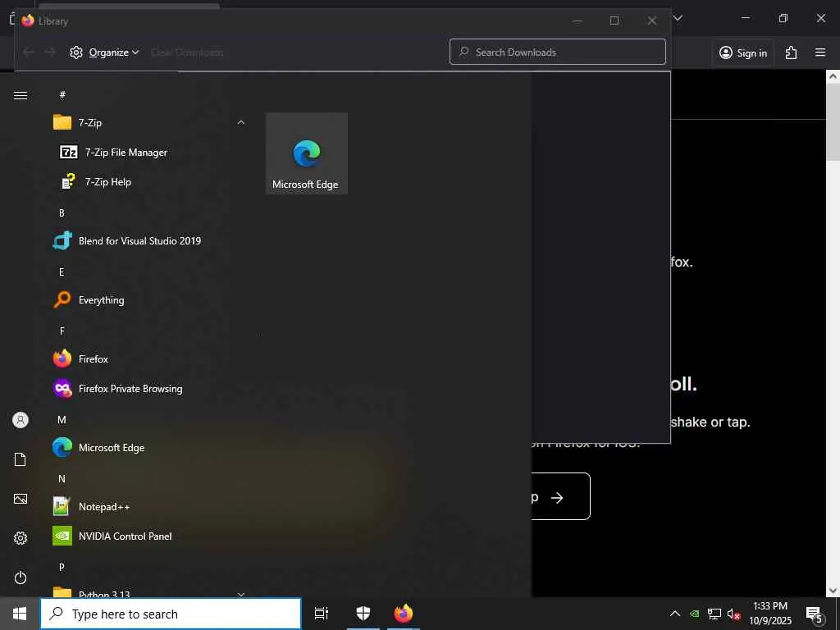Screen dimensions: 840x630
Task: Jump to letter F header
Action: 62,331
